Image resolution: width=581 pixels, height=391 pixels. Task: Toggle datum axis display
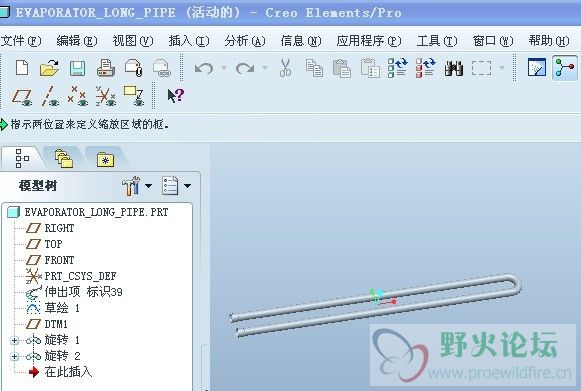pos(50,96)
